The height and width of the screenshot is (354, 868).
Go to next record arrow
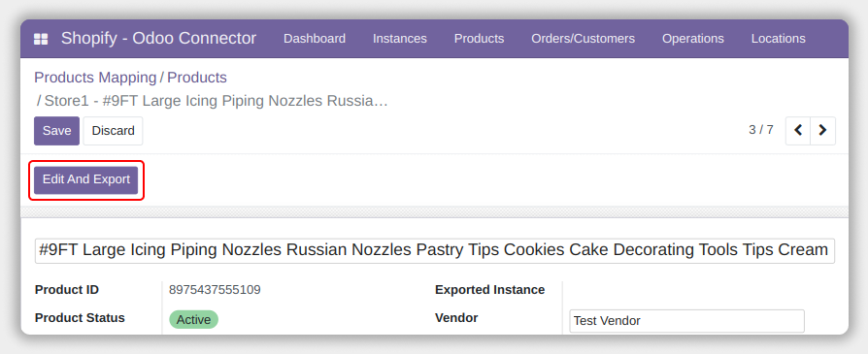coord(822,131)
